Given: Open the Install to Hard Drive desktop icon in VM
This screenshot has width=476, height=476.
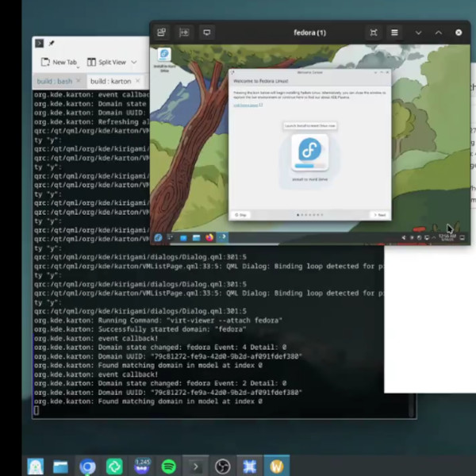Looking at the screenshot, I should [x=164, y=59].
